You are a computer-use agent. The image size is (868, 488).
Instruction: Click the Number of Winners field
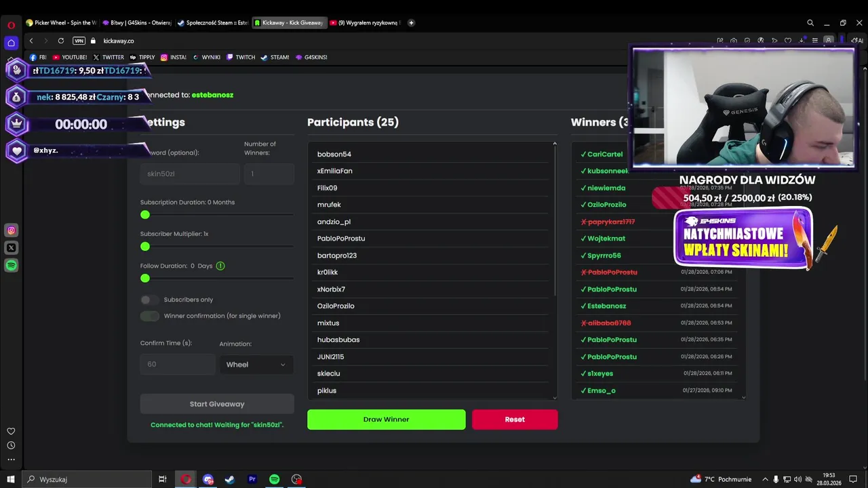point(269,174)
